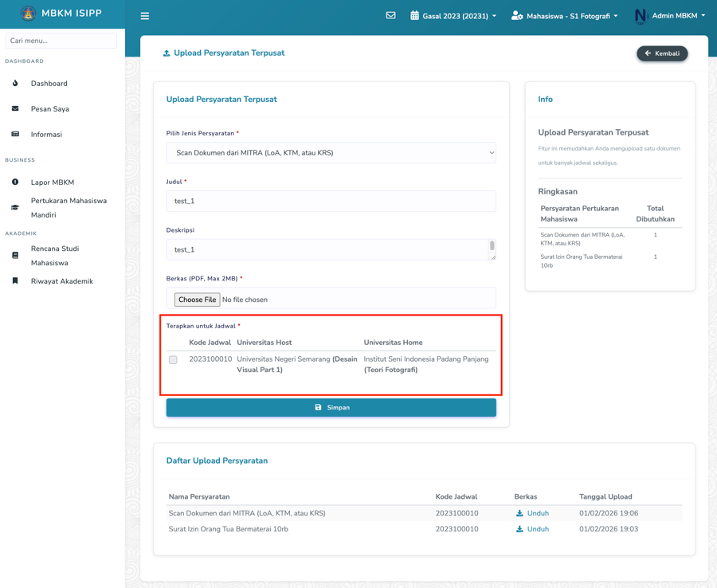
Task: Click the hamburger menu toggle icon
Action: pos(144,16)
